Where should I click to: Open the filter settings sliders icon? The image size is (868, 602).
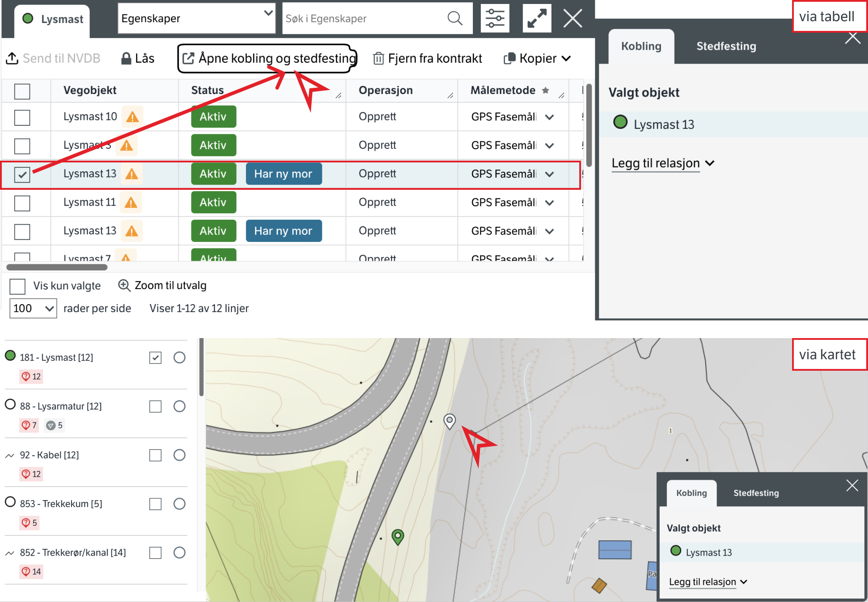(x=494, y=19)
